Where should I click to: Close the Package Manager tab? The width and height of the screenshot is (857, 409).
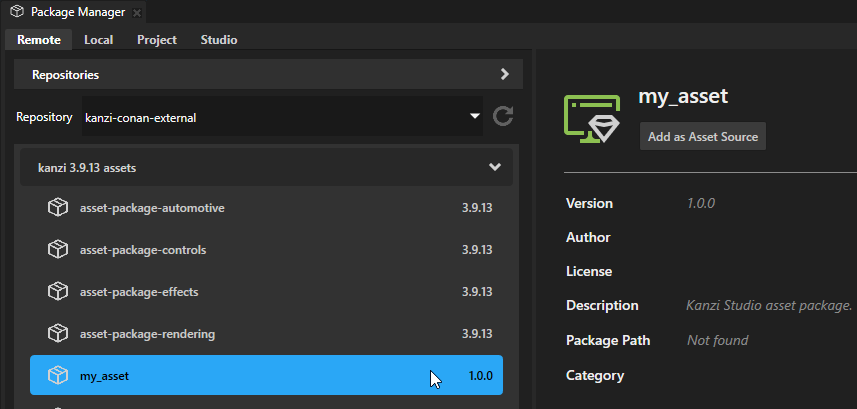point(137,13)
